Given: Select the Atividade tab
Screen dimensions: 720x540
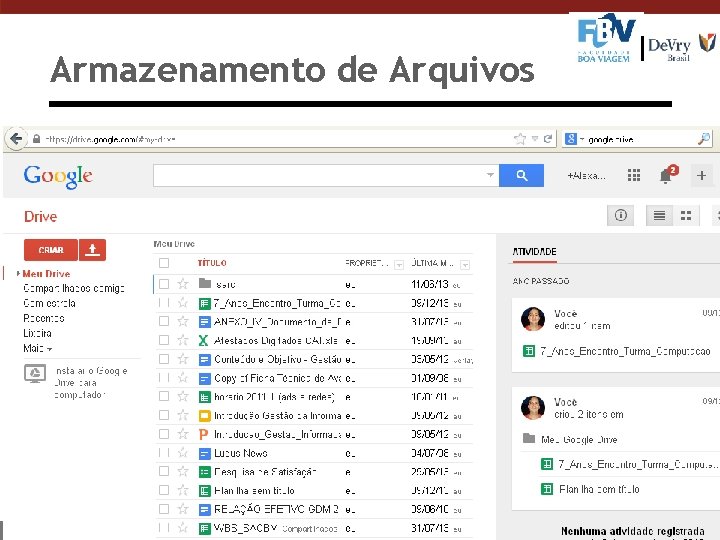Looking at the screenshot, I should coord(534,252).
